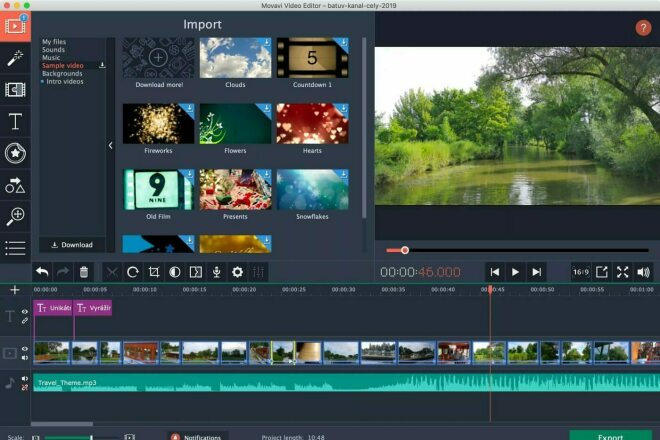Viewport: 660px width, 440px height.
Task: Select the Presents sample video
Action: pos(235,189)
